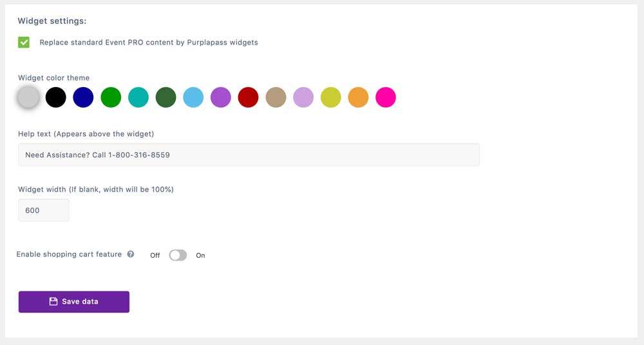Toggle the shopping cart feature switch
The image size is (644, 345).
point(178,255)
